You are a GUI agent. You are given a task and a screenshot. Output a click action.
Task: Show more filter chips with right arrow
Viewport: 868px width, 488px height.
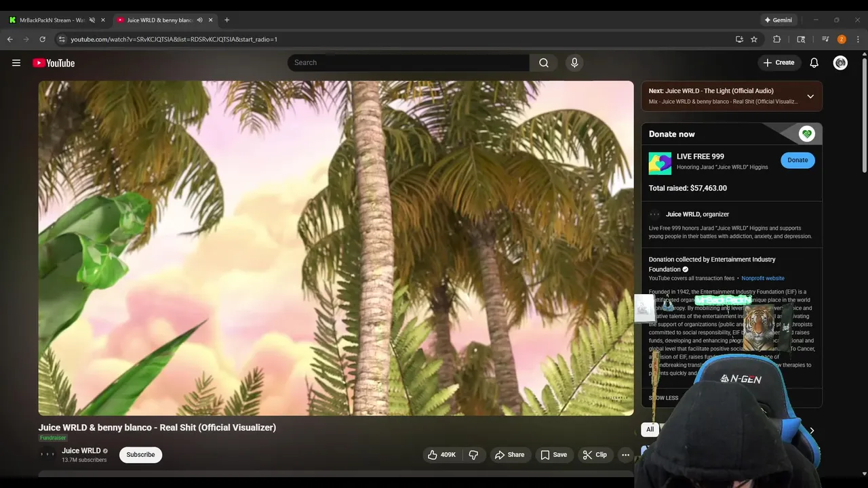(x=812, y=430)
